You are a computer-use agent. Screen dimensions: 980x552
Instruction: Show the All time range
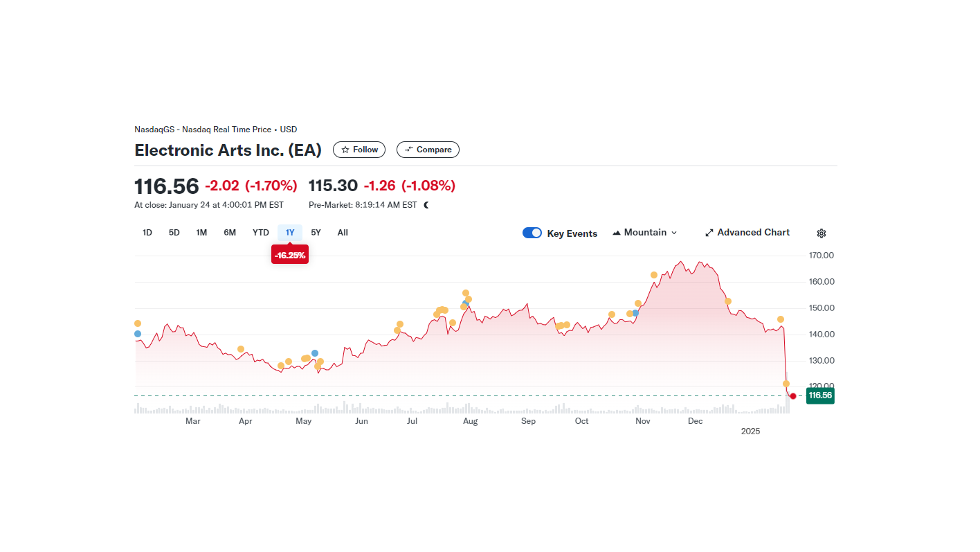click(x=343, y=233)
